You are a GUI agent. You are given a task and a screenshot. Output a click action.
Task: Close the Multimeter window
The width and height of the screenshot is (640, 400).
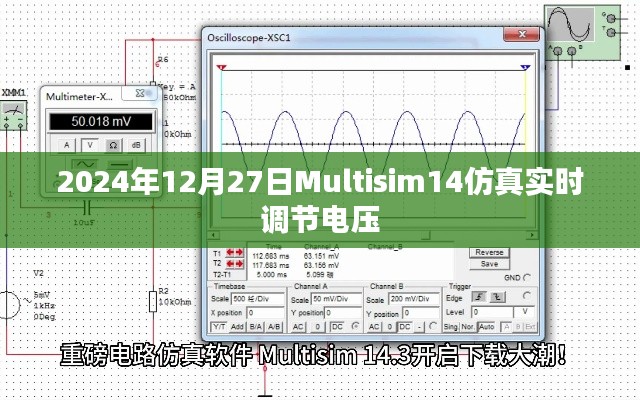[x=140, y=93]
